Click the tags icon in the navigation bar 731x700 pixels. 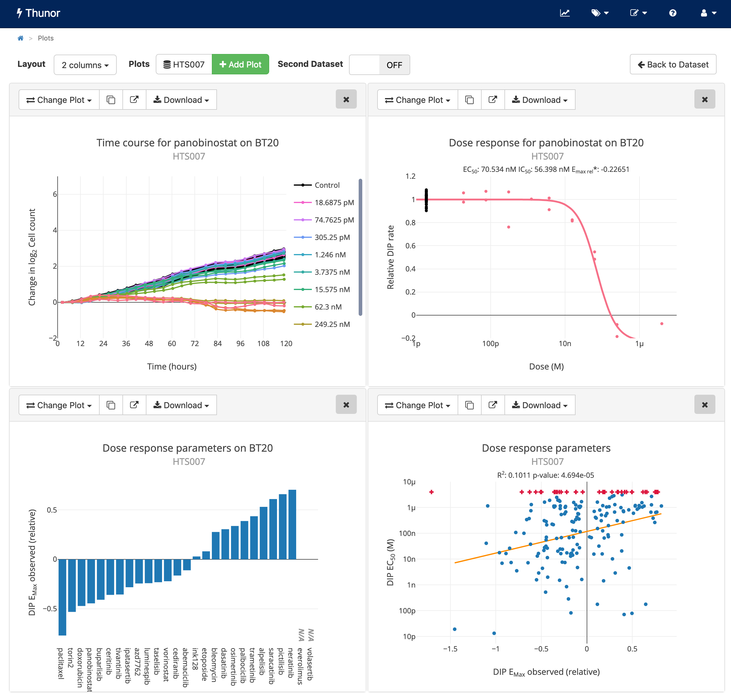click(597, 13)
